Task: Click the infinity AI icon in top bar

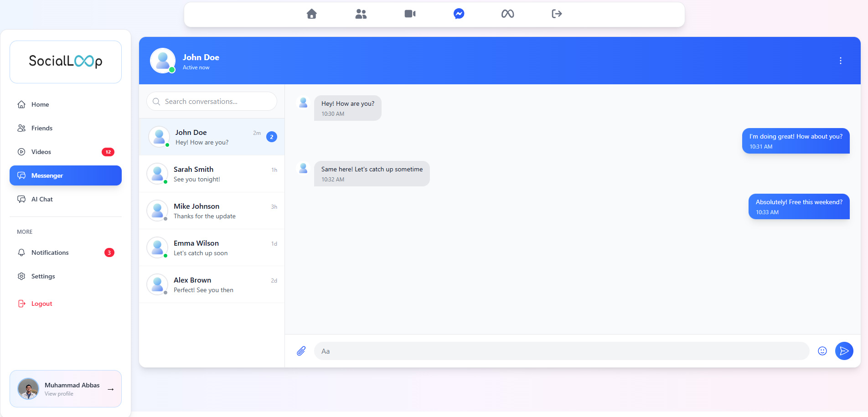Action: coord(507,14)
